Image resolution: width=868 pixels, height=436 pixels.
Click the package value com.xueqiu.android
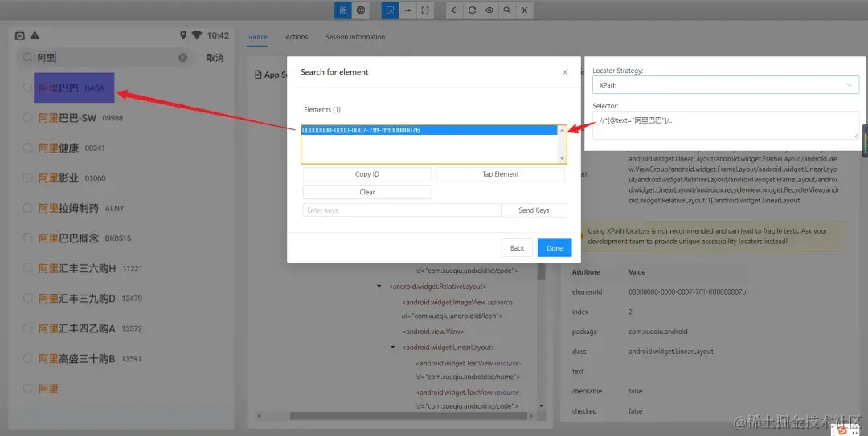click(x=657, y=332)
